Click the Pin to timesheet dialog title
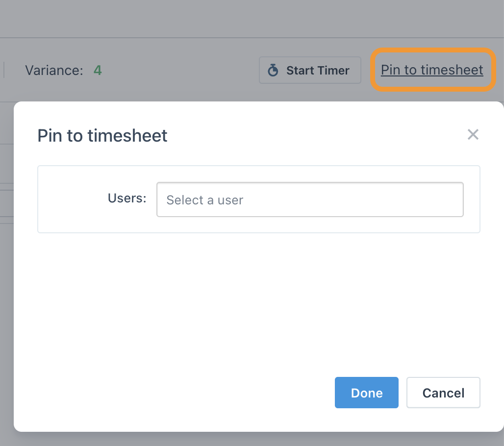 click(102, 136)
